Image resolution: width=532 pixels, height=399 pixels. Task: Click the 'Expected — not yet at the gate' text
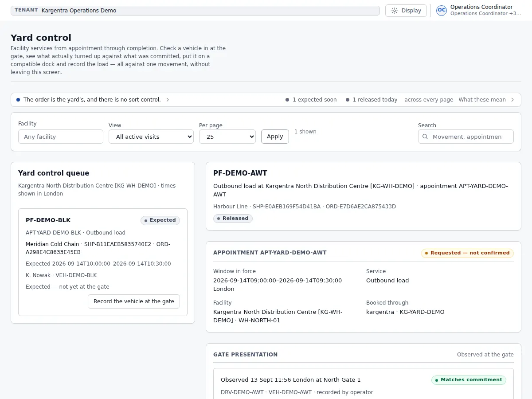click(x=67, y=287)
